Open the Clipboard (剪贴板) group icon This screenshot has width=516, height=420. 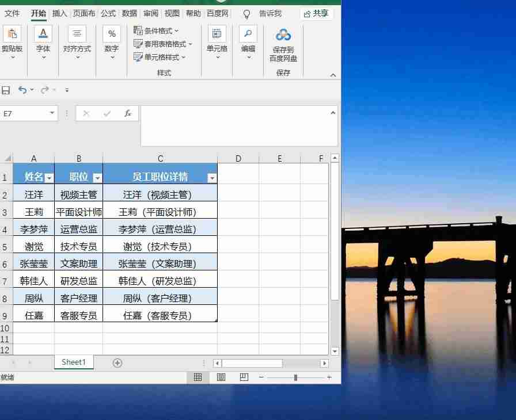click(12, 34)
